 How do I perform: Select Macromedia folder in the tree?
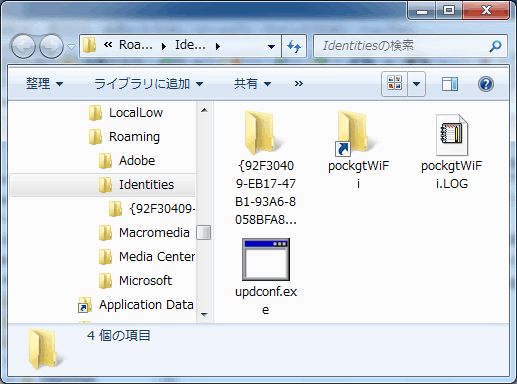pos(154,233)
